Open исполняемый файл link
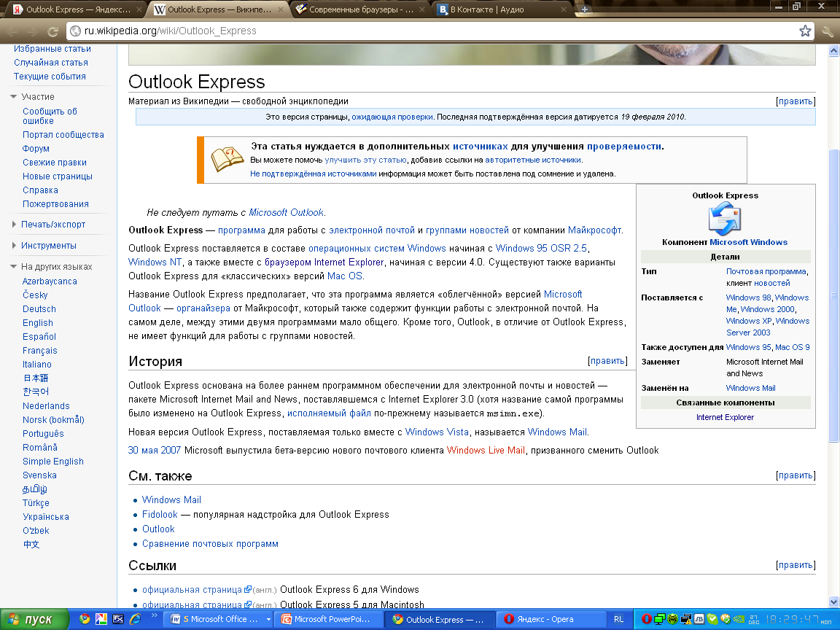The height and width of the screenshot is (630, 840). pyautogui.click(x=329, y=413)
